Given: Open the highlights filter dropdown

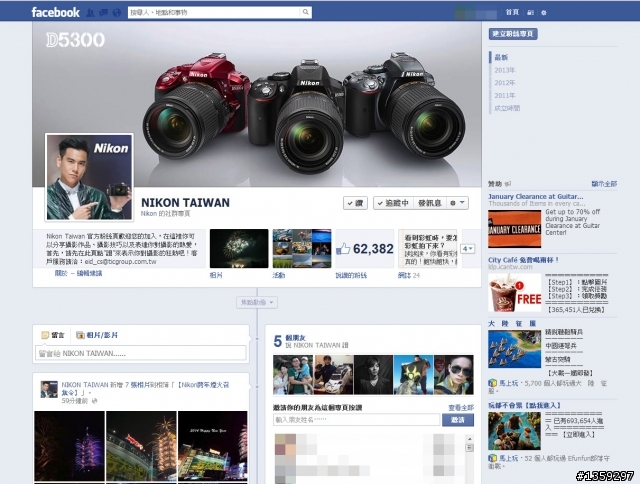Looking at the screenshot, I should point(257,302).
